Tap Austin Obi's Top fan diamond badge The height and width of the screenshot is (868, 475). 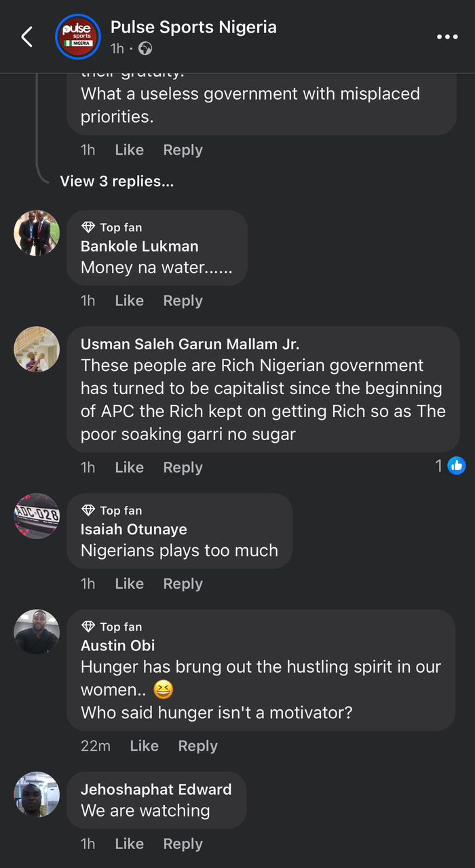(88, 627)
